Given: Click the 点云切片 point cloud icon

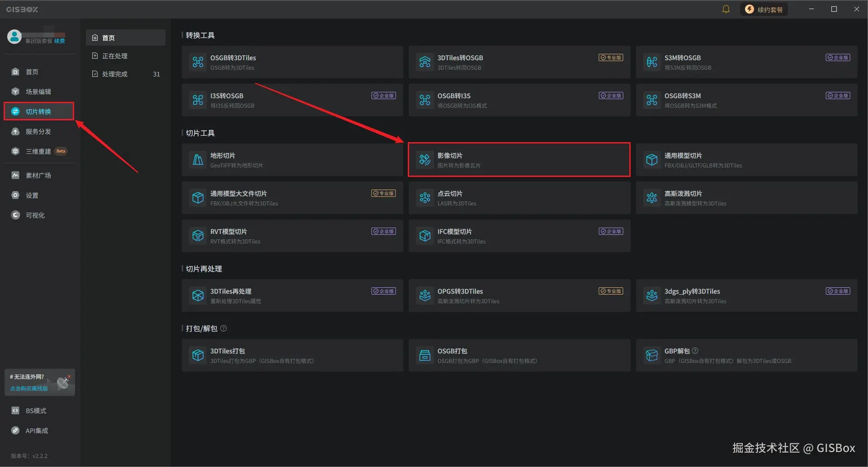Looking at the screenshot, I should click(425, 198).
